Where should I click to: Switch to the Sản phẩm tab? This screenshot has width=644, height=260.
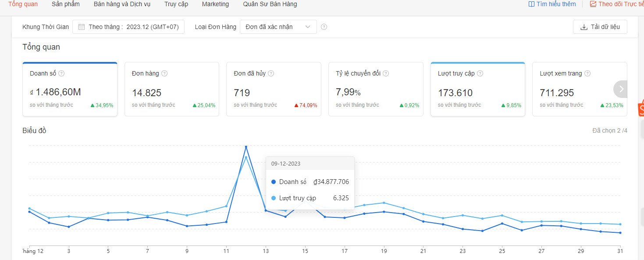pyautogui.click(x=66, y=4)
